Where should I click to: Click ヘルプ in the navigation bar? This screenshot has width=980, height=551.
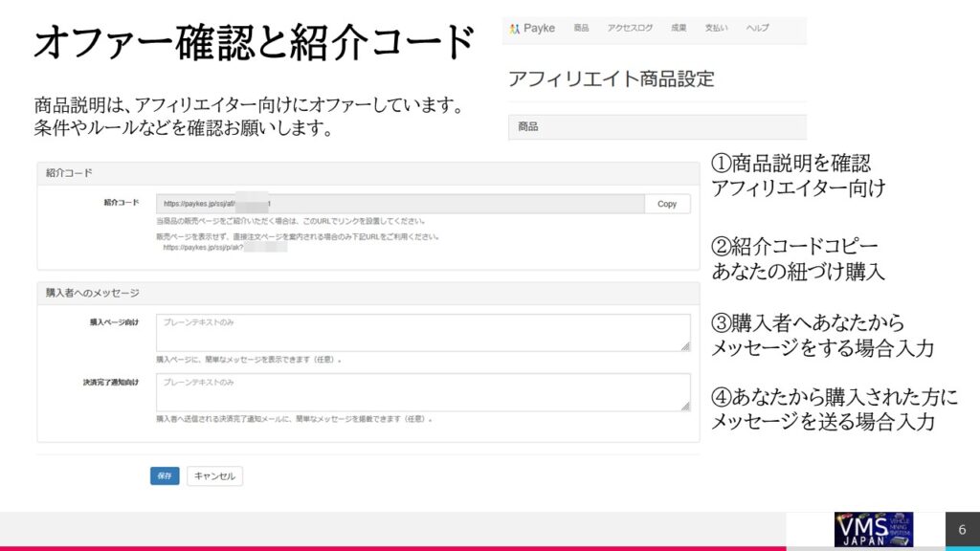click(757, 29)
